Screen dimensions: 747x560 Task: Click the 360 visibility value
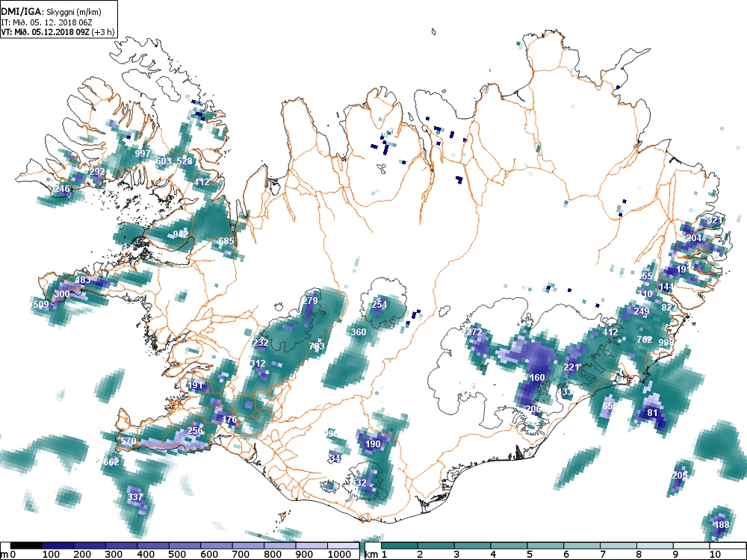[359, 332]
